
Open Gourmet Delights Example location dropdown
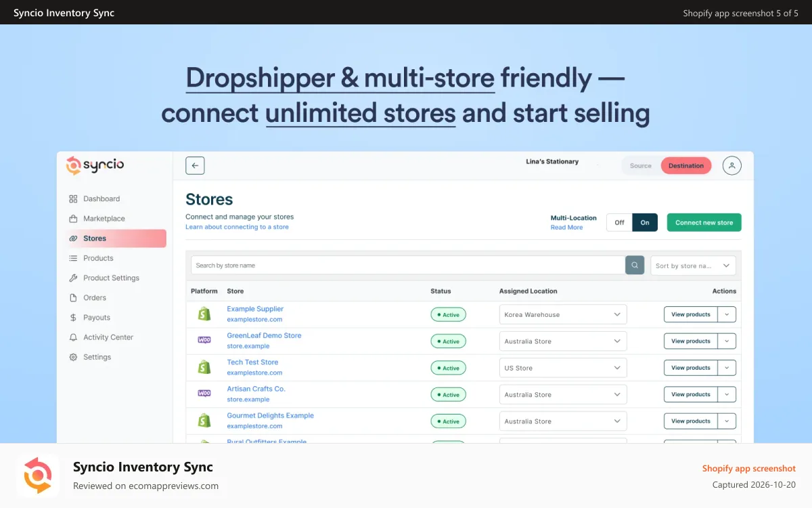563,421
